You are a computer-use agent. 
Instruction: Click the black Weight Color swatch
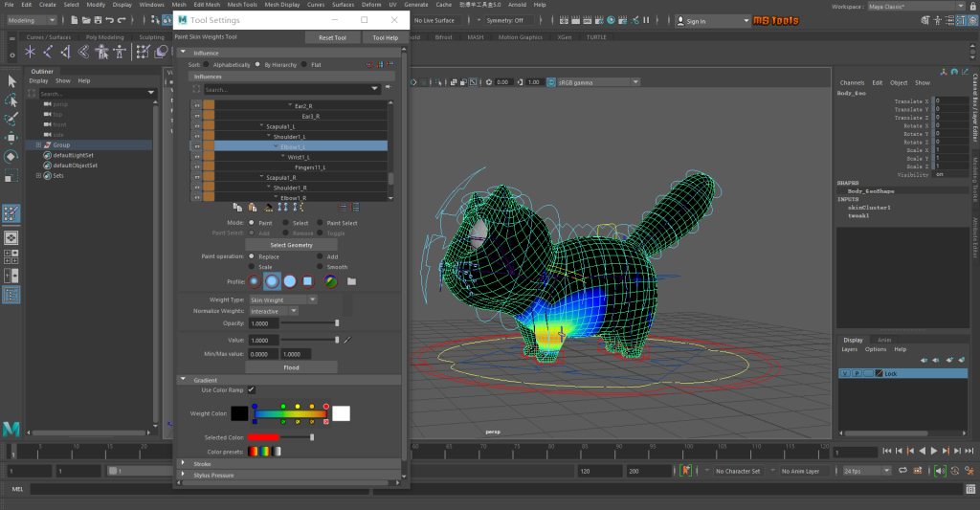tap(239, 413)
